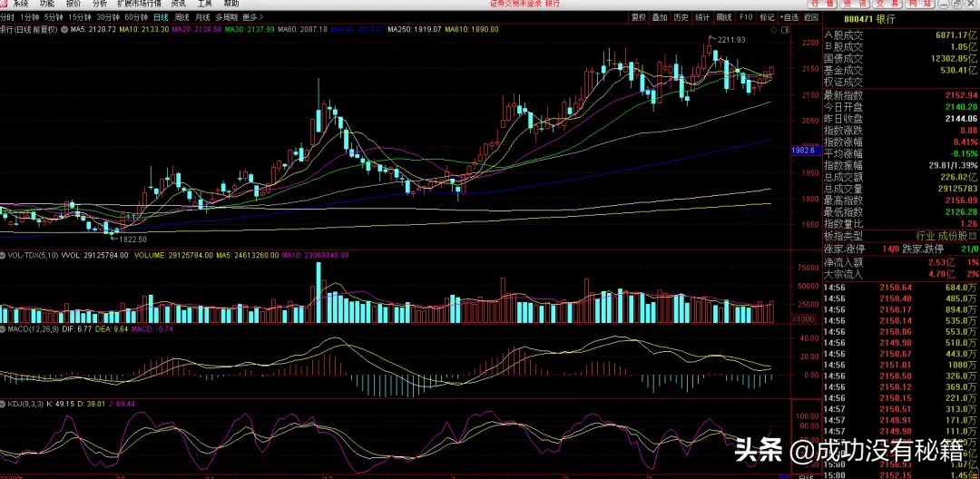Click the small panel icon next to diamond
The image size is (980, 479).
786,29
